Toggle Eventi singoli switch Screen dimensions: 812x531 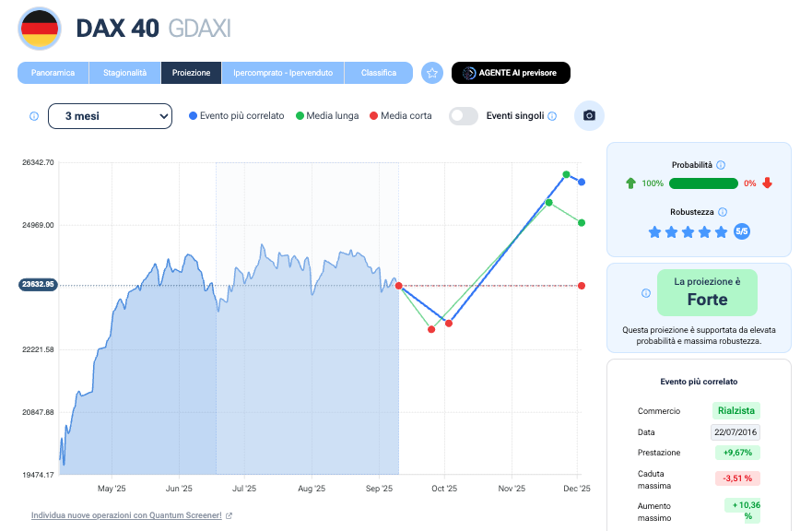click(464, 116)
